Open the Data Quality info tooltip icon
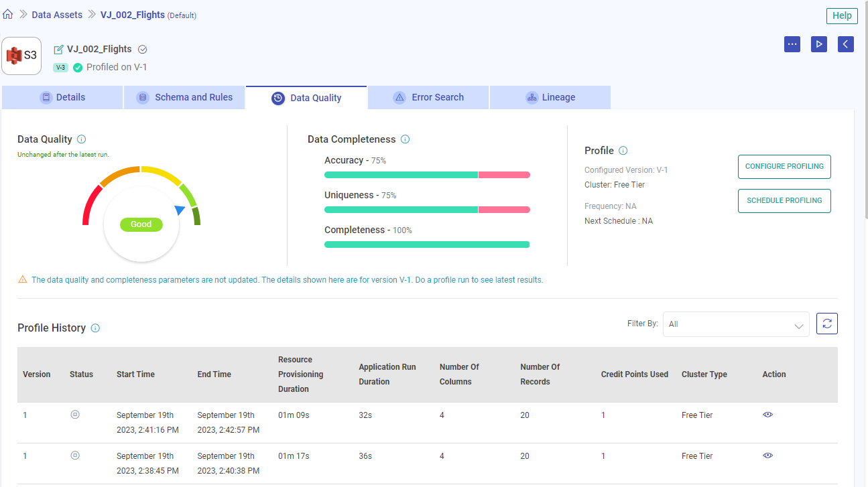 (81, 139)
